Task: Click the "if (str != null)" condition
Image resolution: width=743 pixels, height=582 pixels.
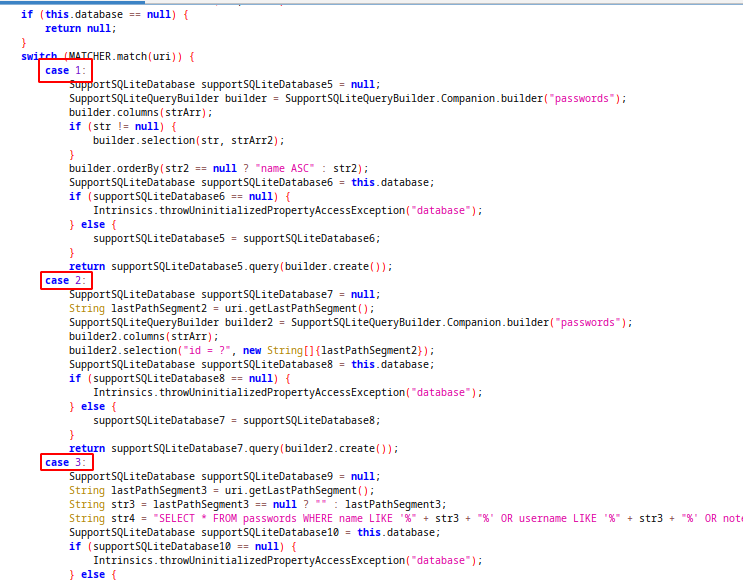Action: tap(122, 127)
